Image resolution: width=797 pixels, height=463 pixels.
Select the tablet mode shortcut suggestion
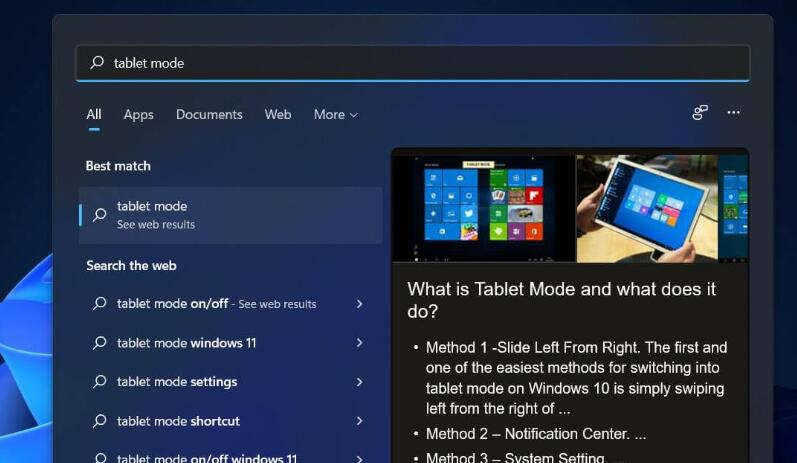230,421
